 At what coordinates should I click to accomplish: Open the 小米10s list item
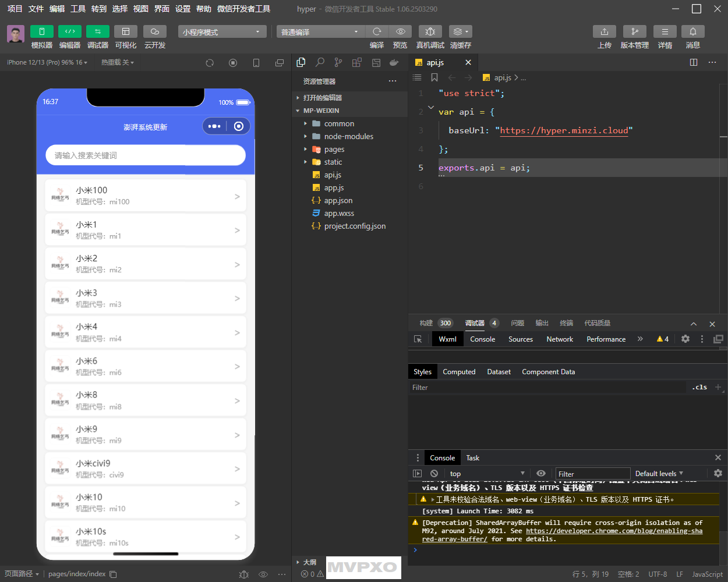pos(146,537)
